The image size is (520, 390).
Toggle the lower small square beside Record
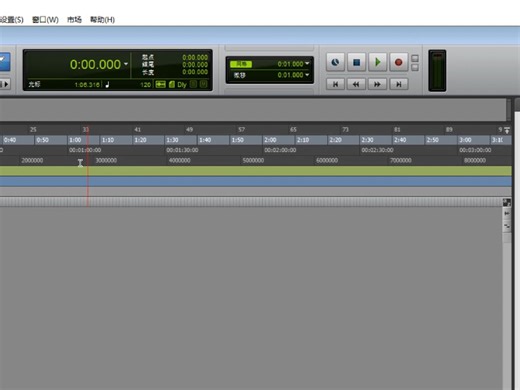pos(415,68)
